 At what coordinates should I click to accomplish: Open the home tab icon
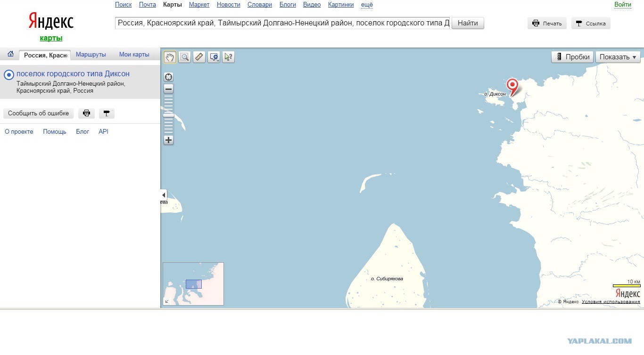pos(10,54)
